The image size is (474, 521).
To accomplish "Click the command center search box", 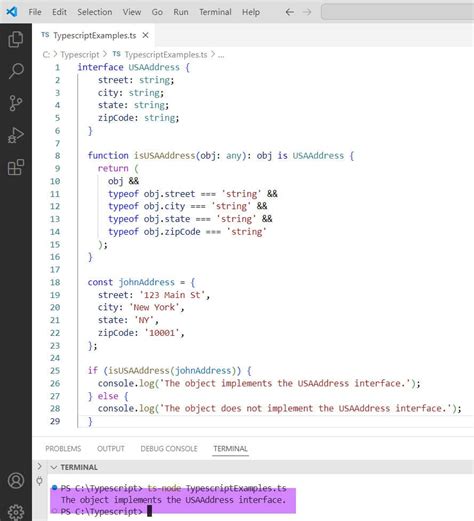I will click(397, 12).
